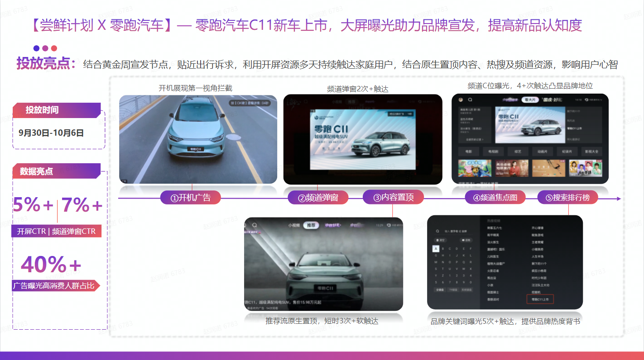Click hot search entry 植物大战僵尸
644x360 pixels.
[x=496, y=264]
